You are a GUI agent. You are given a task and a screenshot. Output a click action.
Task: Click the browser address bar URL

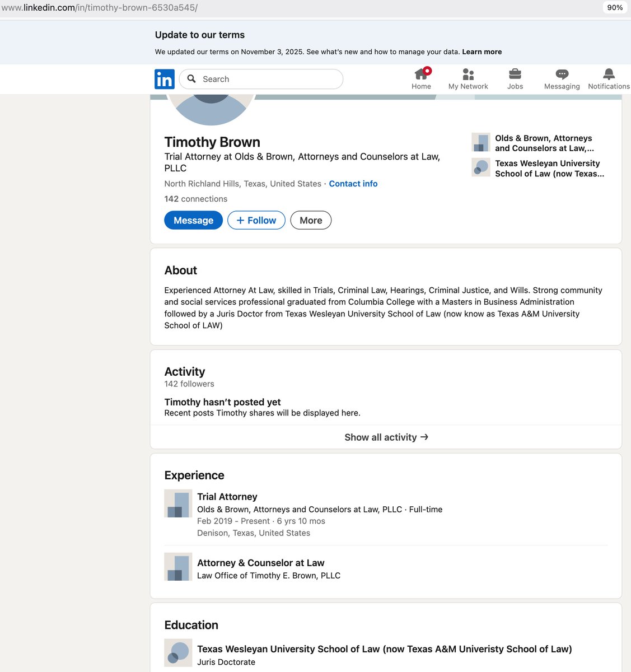[100, 8]
